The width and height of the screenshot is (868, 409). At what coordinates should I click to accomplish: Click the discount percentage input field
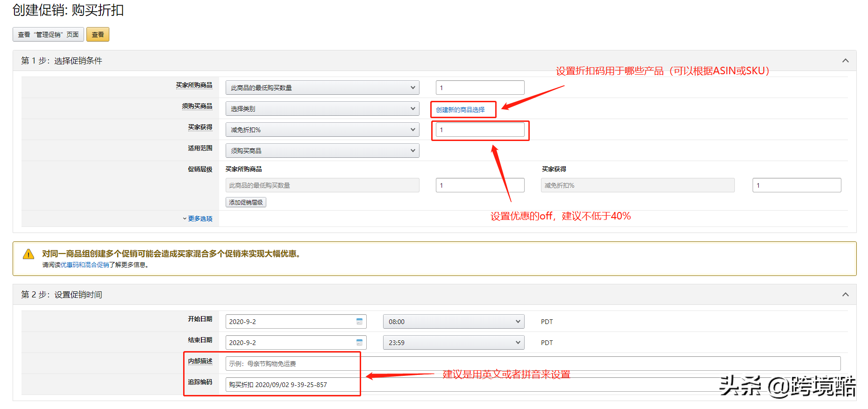(x=480, y=130)
